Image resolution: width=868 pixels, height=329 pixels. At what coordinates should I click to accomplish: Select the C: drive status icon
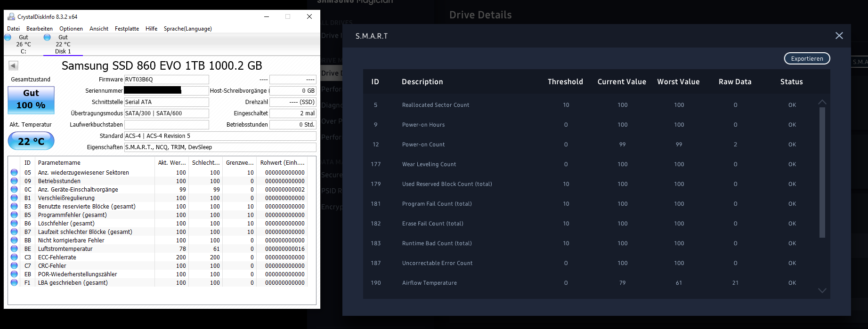[8, 37]
